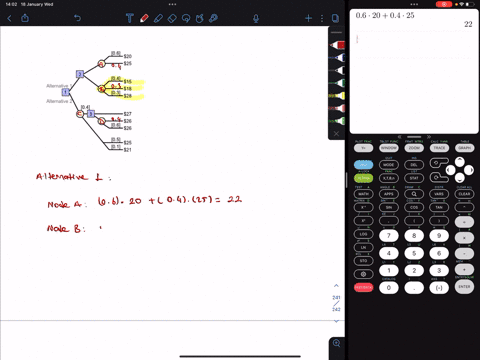Tap the CLEAR key
The image size is (480, 360).
click(464, 194)
